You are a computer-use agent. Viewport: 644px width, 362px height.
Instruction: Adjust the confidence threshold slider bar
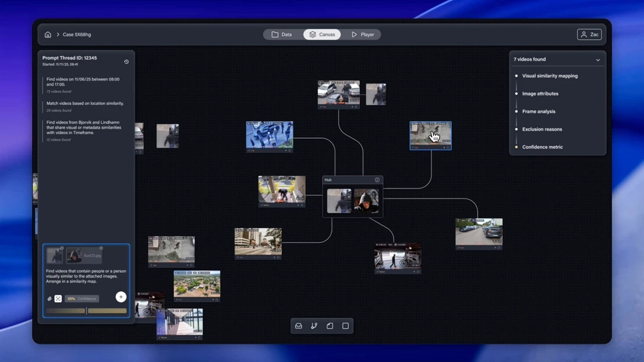coord(86,311)
